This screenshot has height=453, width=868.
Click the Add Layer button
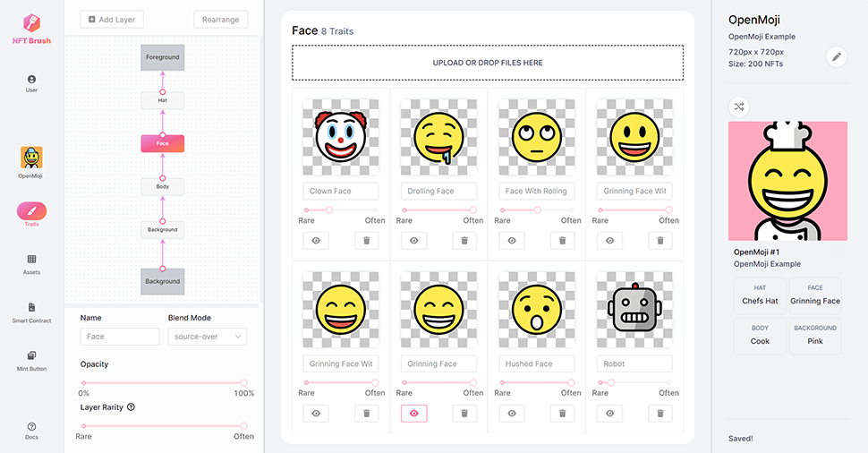coord(112,20)
